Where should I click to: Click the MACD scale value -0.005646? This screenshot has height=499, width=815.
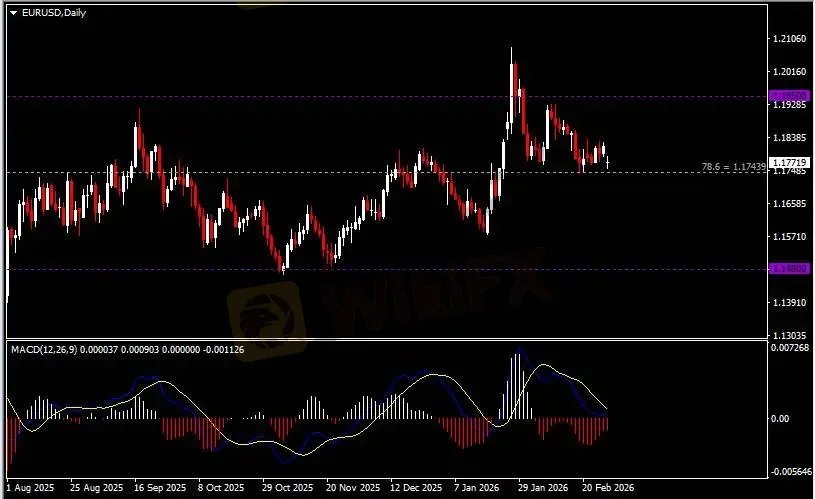(791, 471)
